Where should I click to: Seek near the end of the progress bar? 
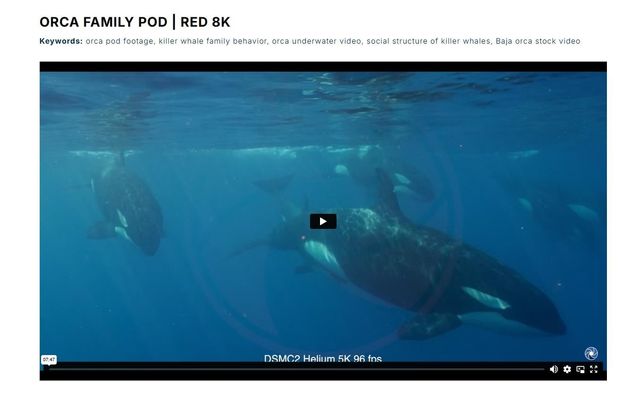coord(535,369)
